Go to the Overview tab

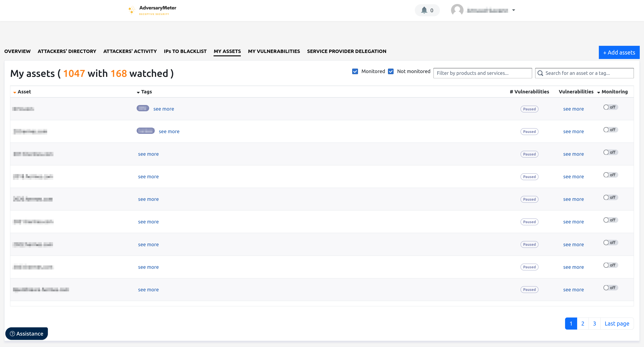17,51
